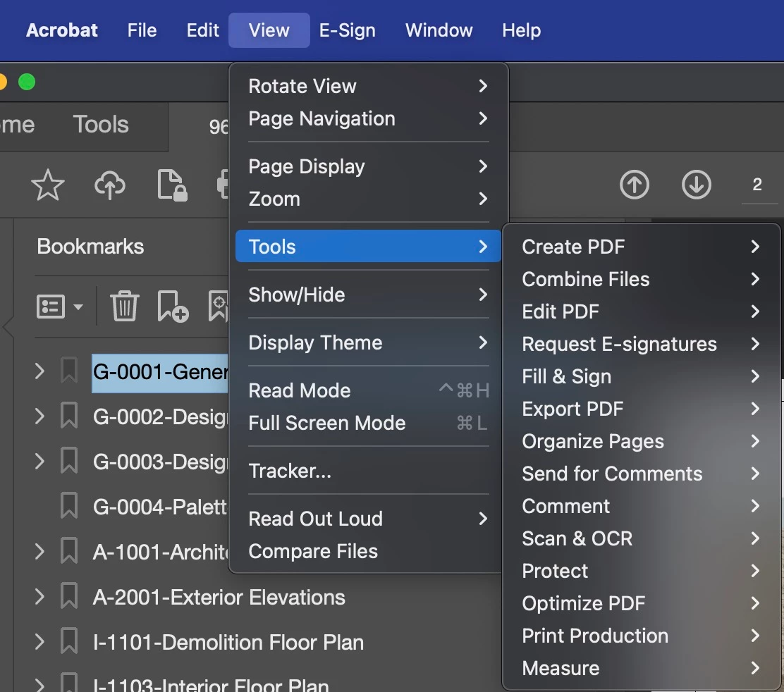Expand the G-0002-Desig bookmark
Image resolution: width=784 pixels, height=692 pixels.
[x=39, y=416]
